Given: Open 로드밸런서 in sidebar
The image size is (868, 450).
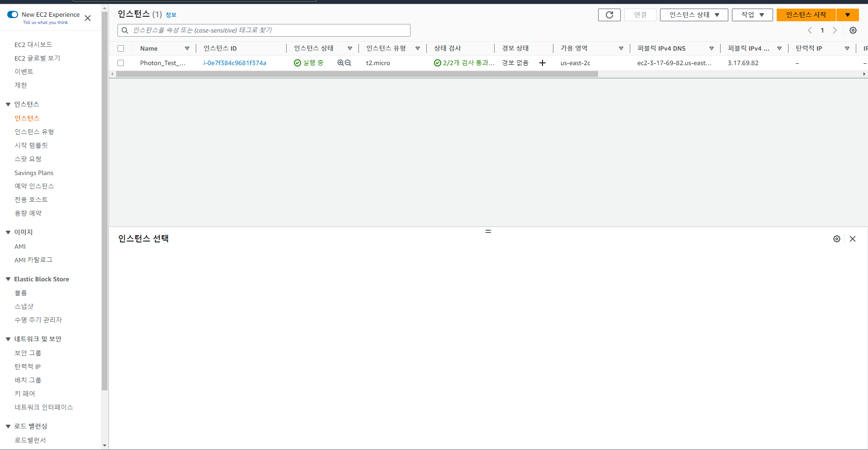Looking at the screenshot, I should point(30,441).
